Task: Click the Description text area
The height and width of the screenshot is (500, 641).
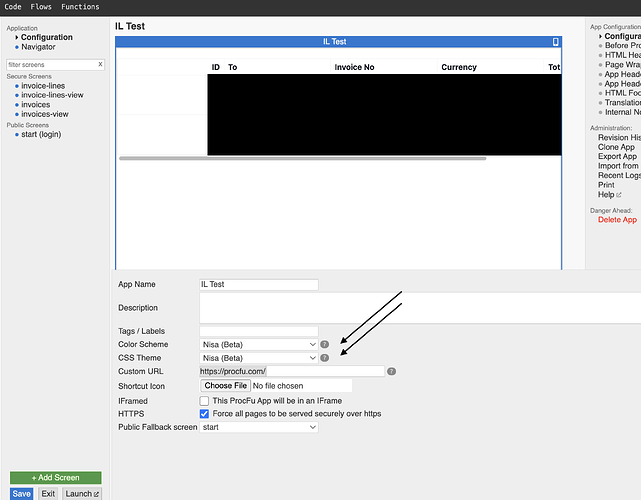Action: [420, 308]
